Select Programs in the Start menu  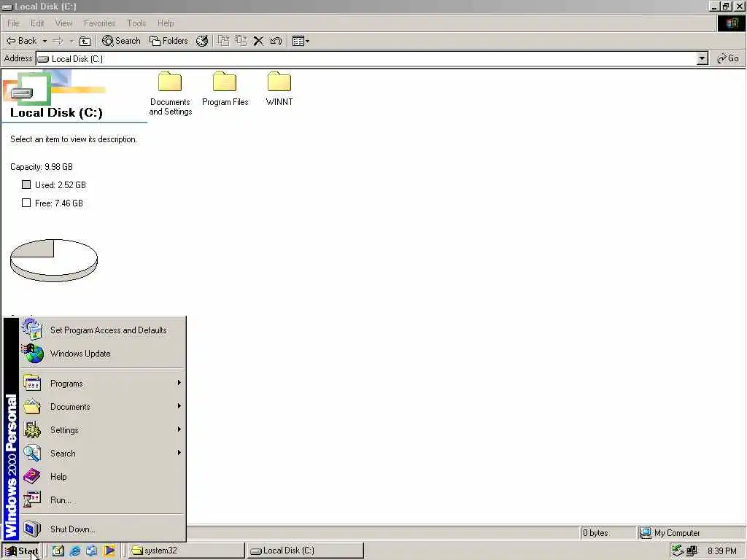[x=102, y=384]
